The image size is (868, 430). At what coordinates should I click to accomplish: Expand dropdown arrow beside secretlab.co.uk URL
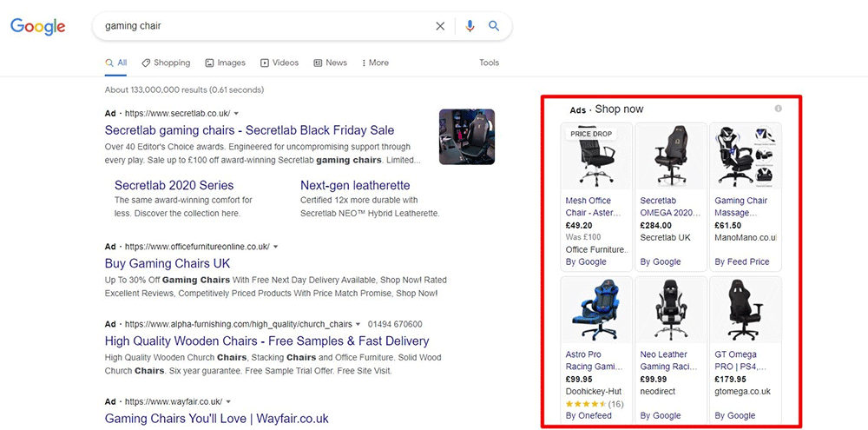[x=236, y=114]
